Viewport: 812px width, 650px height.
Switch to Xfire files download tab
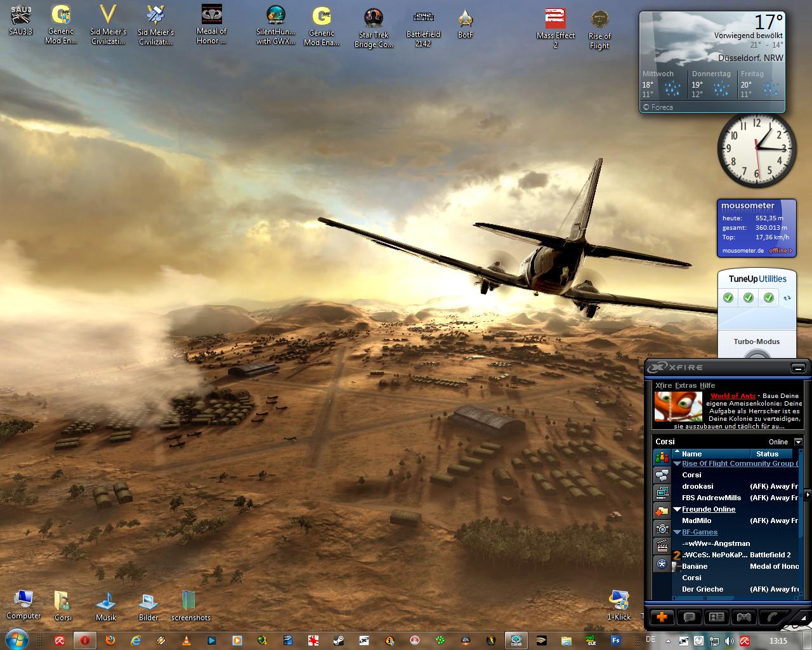pyautogui.click(x=662, y=510)
